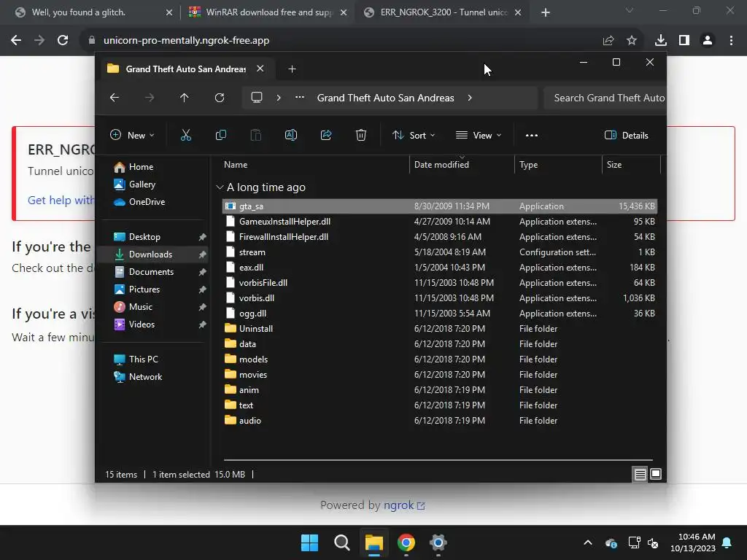Open a new Chrome tab
Image resolution: width=747 pixels, height=560 pixels.
tap(546, 12)
